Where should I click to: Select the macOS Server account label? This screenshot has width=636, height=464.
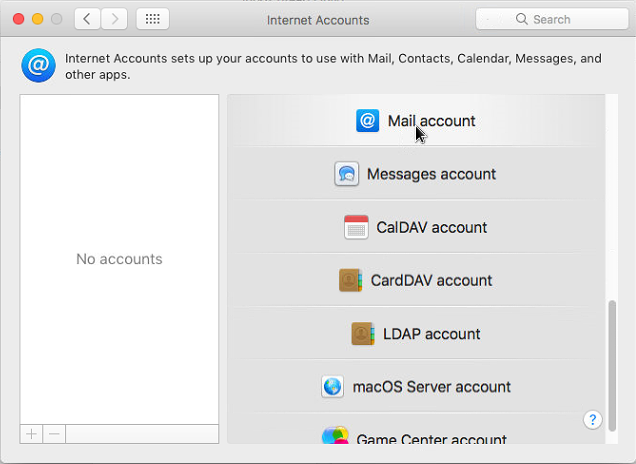click(x=431, y=387)
